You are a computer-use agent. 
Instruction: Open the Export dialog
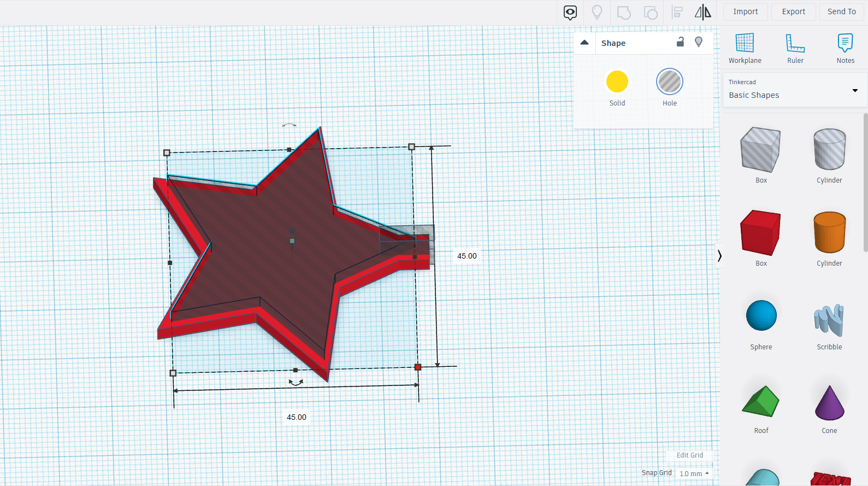click(794, 11)
